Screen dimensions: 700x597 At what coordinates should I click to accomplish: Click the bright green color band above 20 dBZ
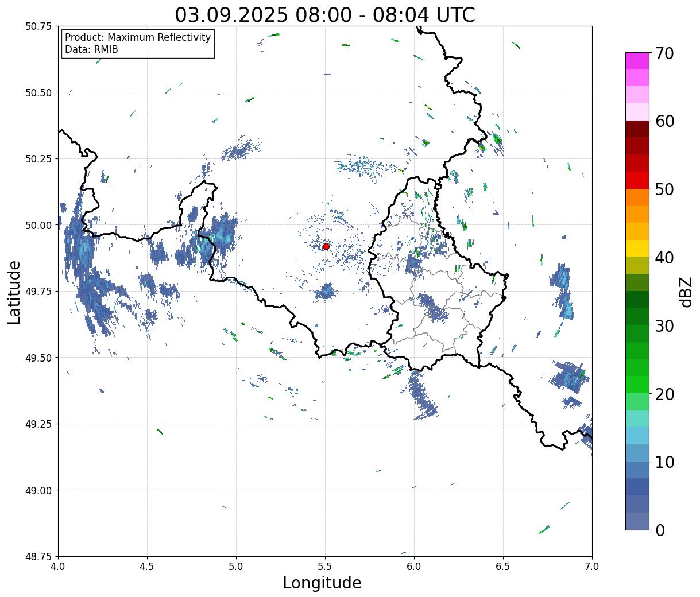[637, 384]
